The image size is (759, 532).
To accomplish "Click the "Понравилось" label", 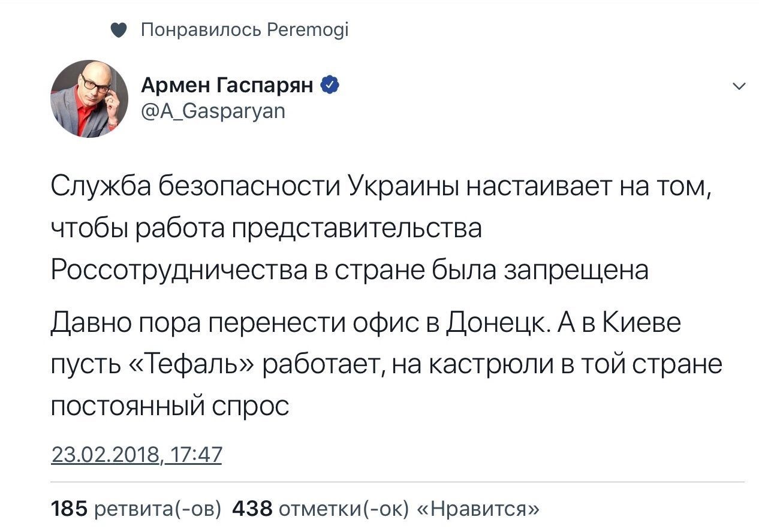I will (x=200, y=29).
